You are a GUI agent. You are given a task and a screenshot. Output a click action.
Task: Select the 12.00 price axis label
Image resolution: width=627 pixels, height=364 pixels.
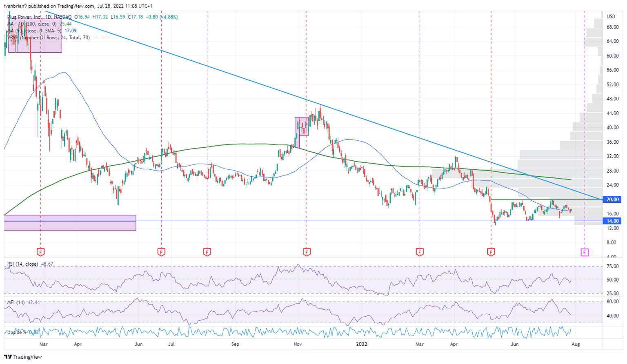pyautogui.click(x=612, y=228)
